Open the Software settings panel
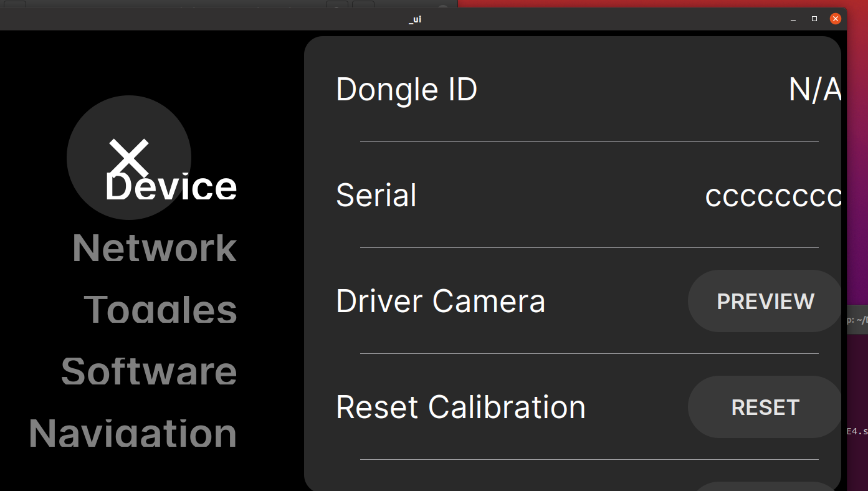This screenshot has height=491, width=868. 149,371
